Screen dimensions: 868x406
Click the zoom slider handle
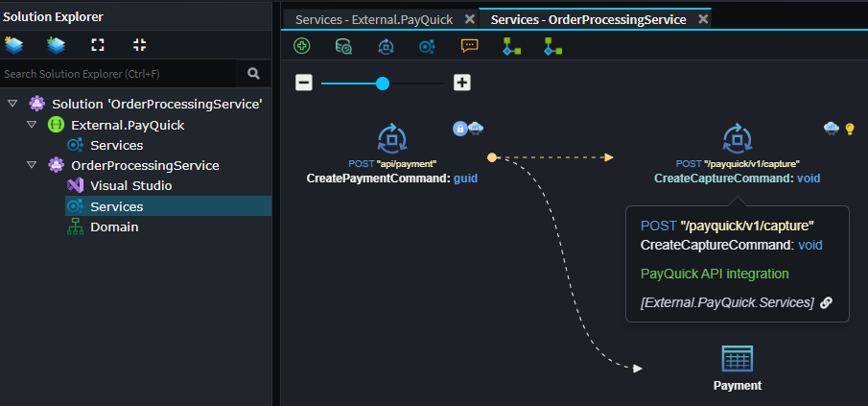tap(383, 84)
